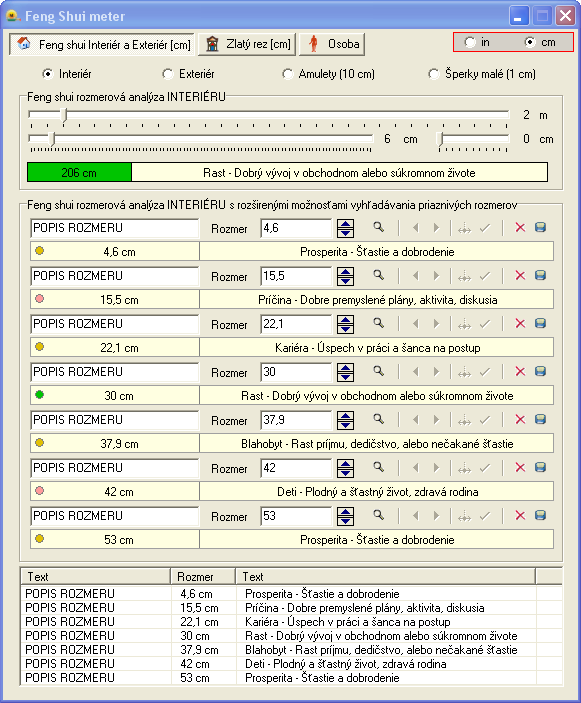Image resolution: width=581 pixels, height=703 pixels.
Task: Save the 22,1 dimension with its disk icon
Action: pyautogui.click(x=540, y=323)
